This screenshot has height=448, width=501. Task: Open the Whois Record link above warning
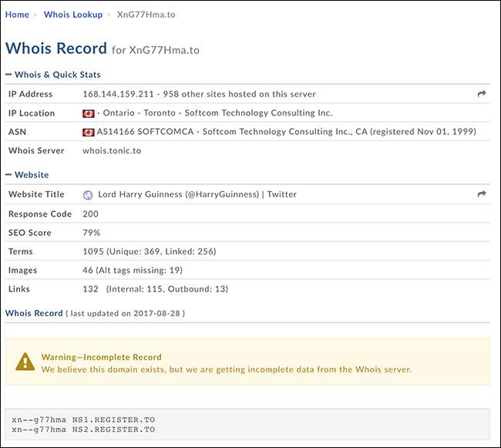click(x=34, y=313)
